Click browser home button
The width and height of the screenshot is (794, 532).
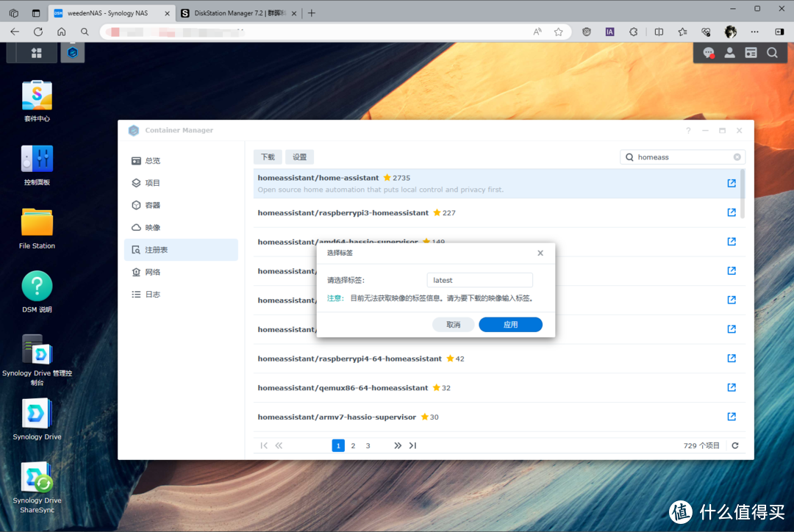pyautogui.click(x=61, y=32)
